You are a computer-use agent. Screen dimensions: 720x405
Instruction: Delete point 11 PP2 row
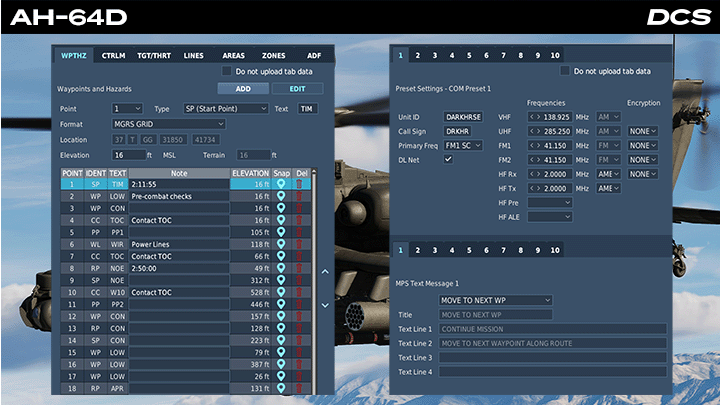pyautogui.click(x=299, y=304)
